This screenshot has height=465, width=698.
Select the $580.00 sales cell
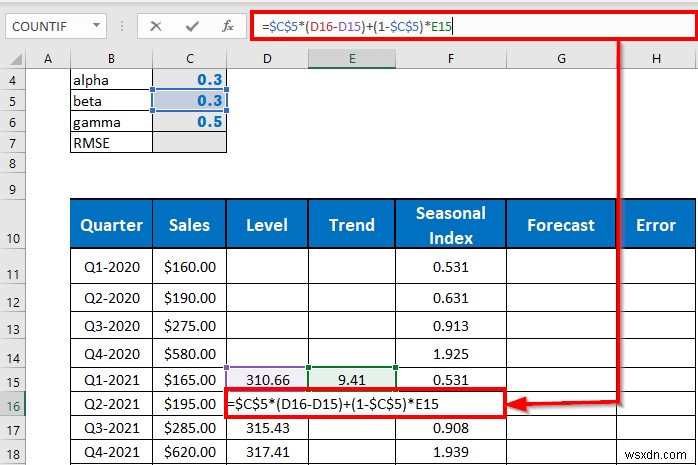[190, 353]
